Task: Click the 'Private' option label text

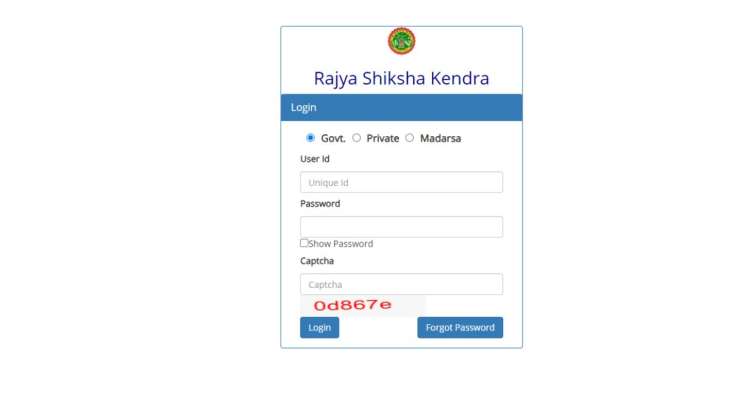Action: [383, 138]
